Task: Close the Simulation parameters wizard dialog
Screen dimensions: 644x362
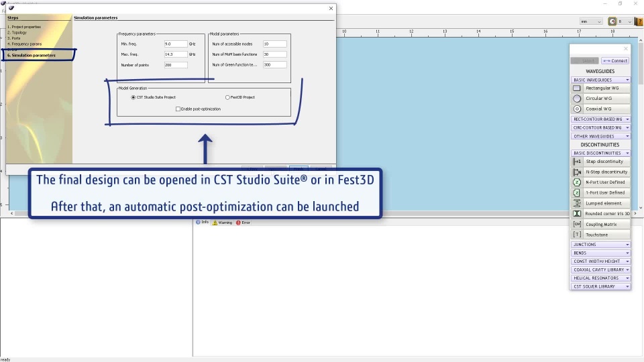Action: (x=331, y=8)
